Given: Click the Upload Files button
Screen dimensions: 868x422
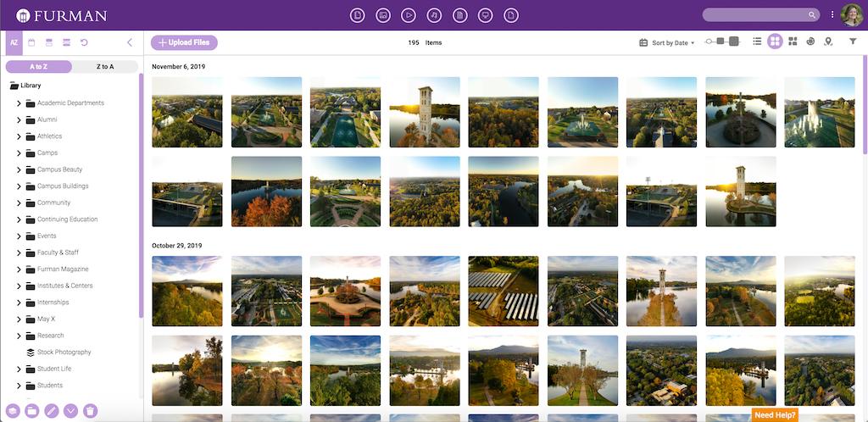Looking at the screenshot, I should pyautogui.click(x=184, y=42).
